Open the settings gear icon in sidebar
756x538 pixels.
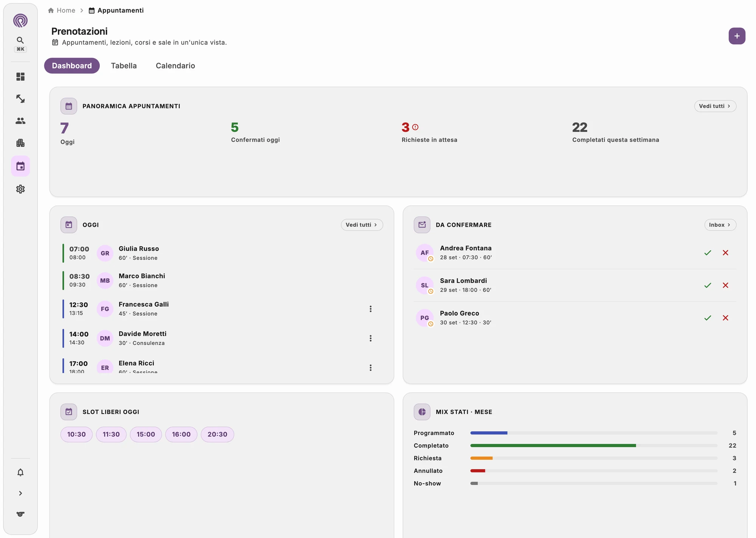pyautogui.click(x=20, y=189)
